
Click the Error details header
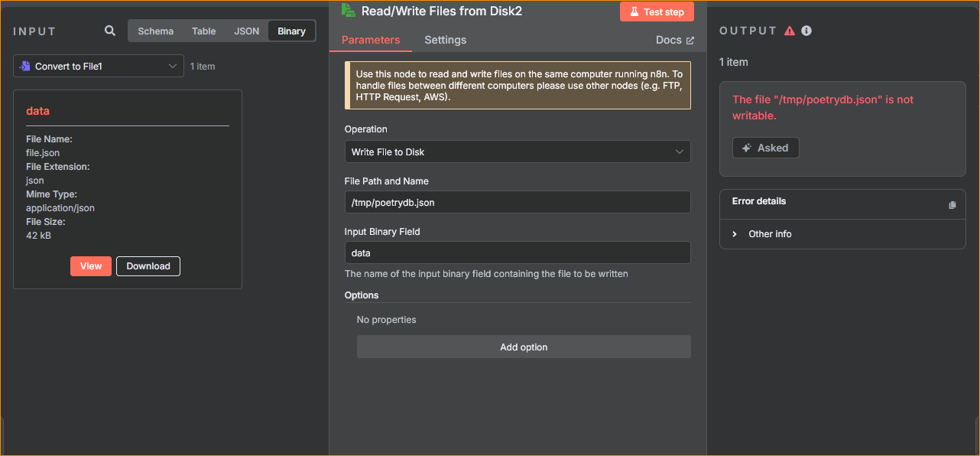[x=759, y=201]
